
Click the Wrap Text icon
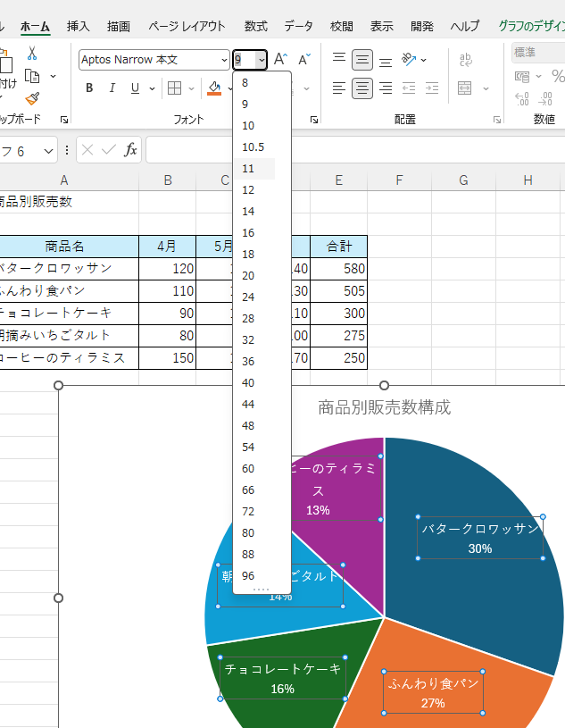point(465,60)
